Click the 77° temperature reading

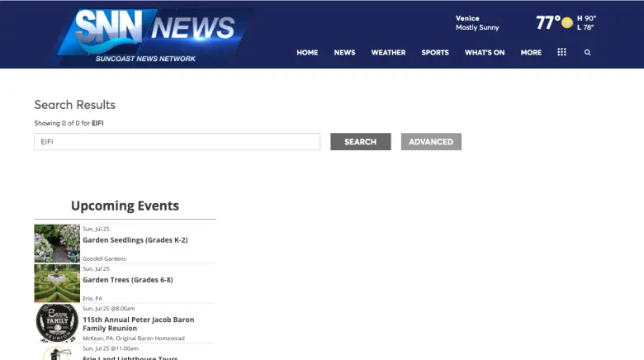[x=548, y=22]
